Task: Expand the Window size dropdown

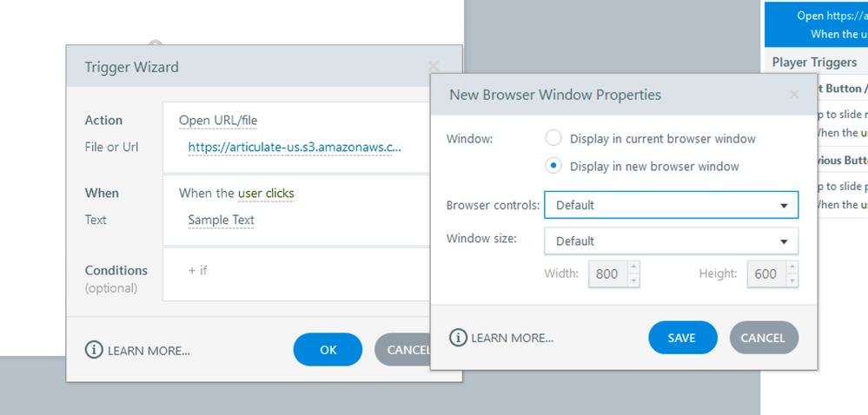Action: 671,240
